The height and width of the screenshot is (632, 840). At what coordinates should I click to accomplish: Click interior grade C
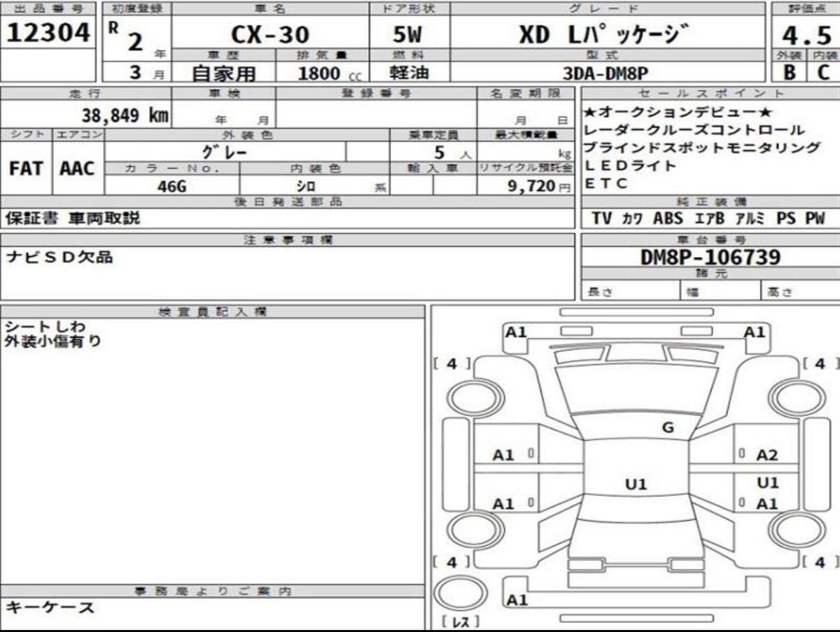click(823, 71)
